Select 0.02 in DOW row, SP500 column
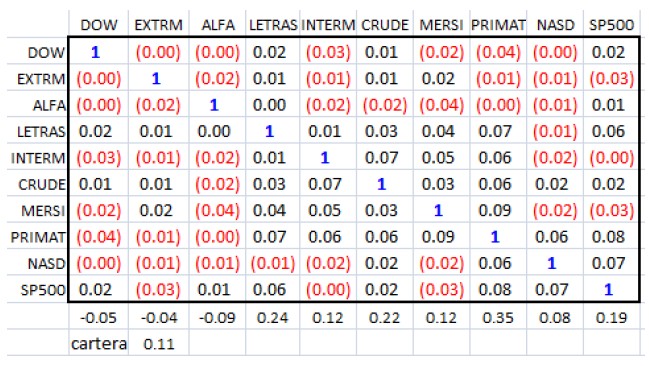 [x=611, y=52]
